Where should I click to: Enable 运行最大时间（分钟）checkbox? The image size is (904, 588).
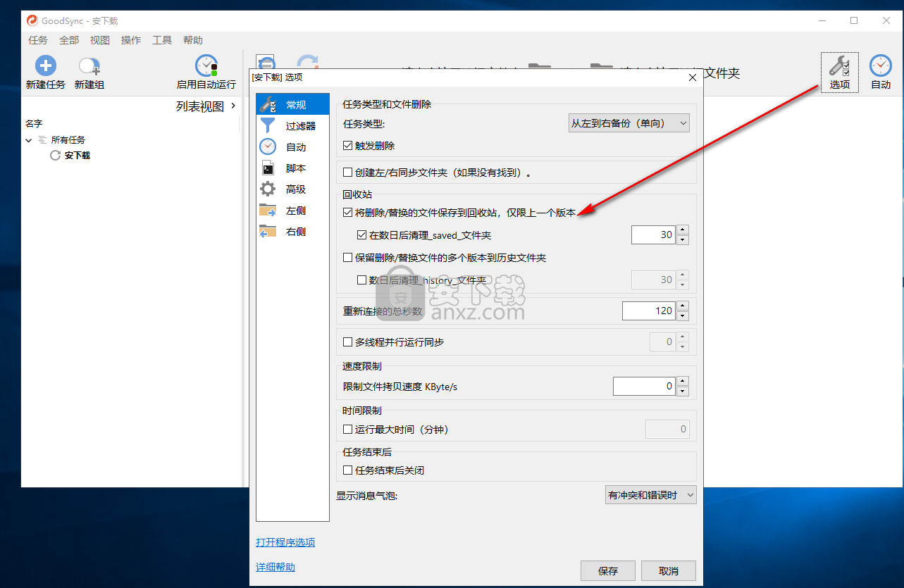click(347, 429)
